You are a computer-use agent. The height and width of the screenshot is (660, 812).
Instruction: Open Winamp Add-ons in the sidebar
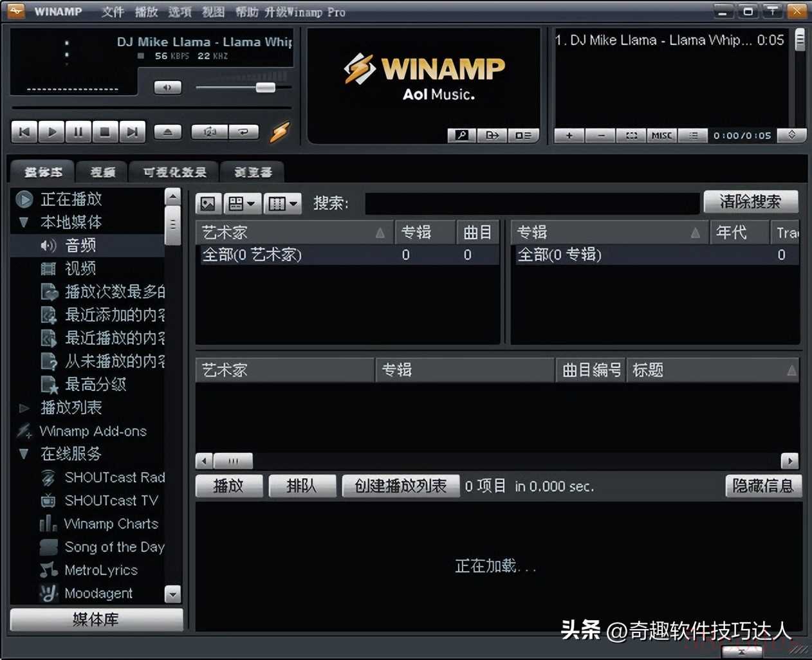tap(93, 431)
